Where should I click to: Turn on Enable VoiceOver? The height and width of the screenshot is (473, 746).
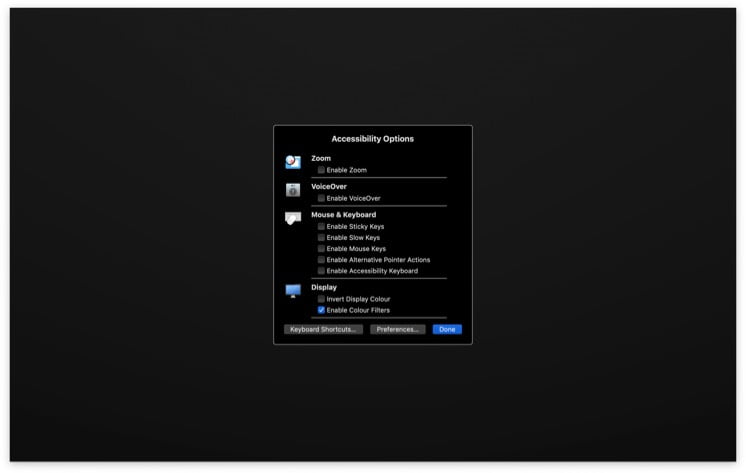coord(321,198)
